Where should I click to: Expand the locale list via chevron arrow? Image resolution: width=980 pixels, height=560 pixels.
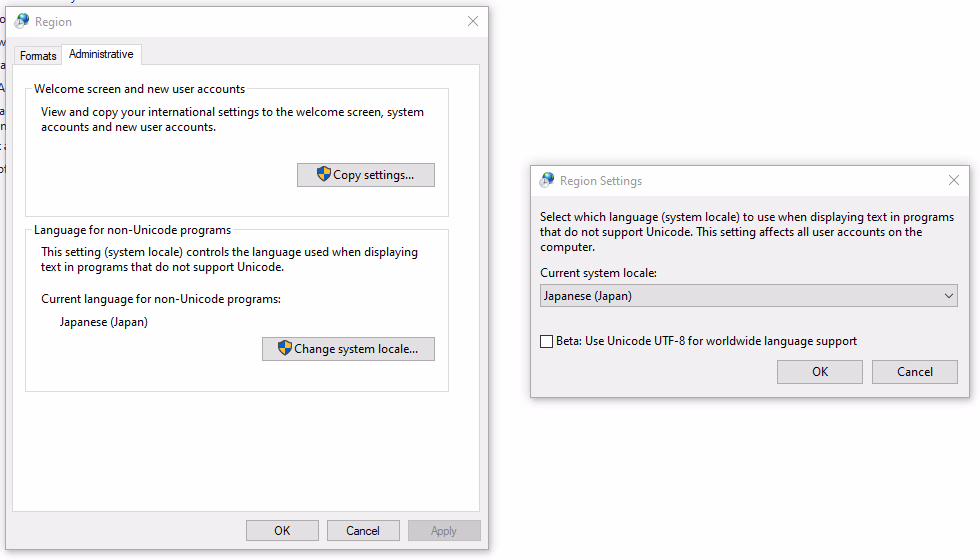[948, 296]
